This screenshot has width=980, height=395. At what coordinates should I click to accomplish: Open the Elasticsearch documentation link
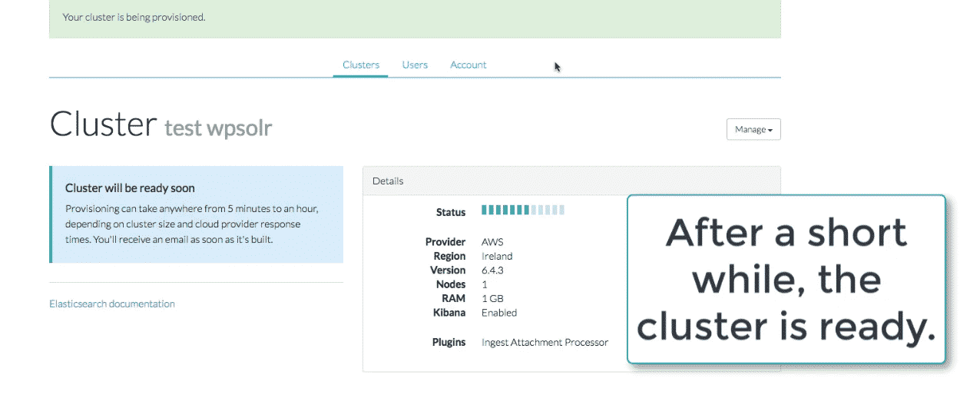tap(112, 304)
